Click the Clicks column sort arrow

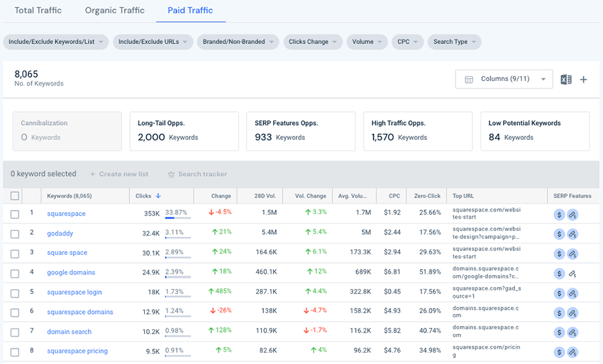tap(158, 196)
